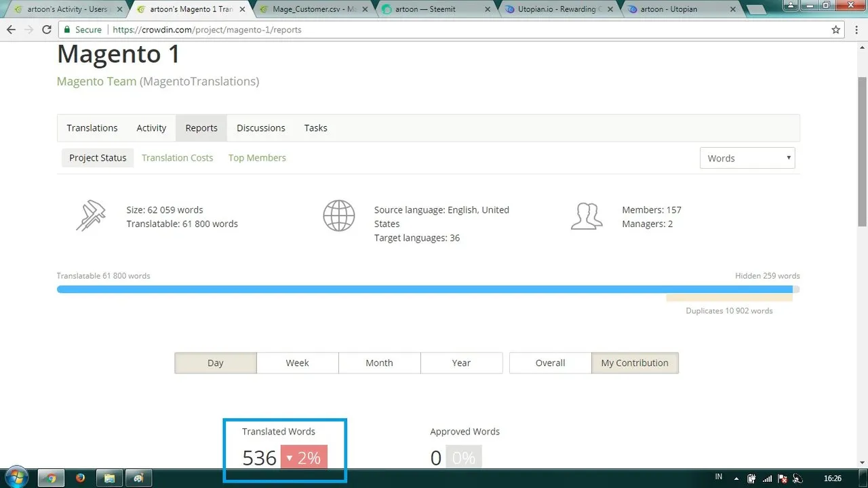The width and height of the screenshot is (868, 488).
Task: Open Windows Explorer from the taskbar
Action: point(110,478)
